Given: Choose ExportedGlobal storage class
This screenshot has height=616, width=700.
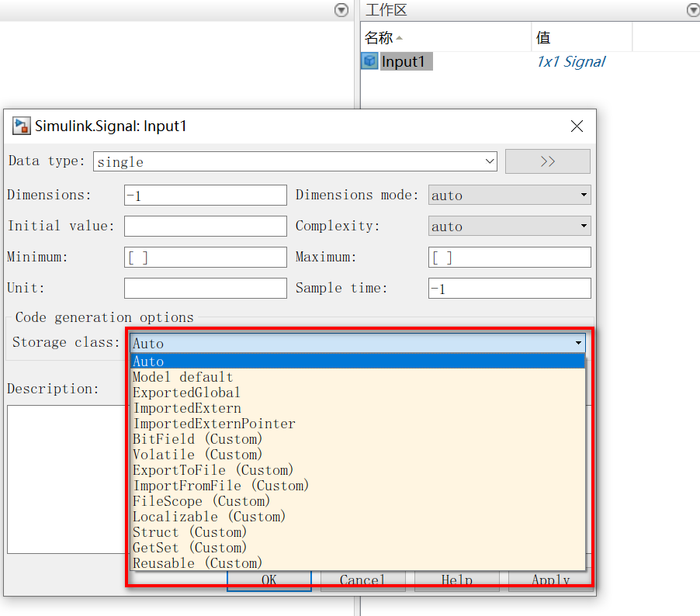Looking at the screenshot, I should [358, 393].
